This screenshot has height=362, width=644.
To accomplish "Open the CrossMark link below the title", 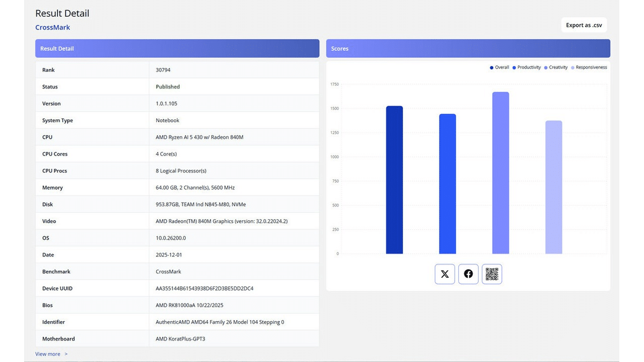I will click(53, 27).
